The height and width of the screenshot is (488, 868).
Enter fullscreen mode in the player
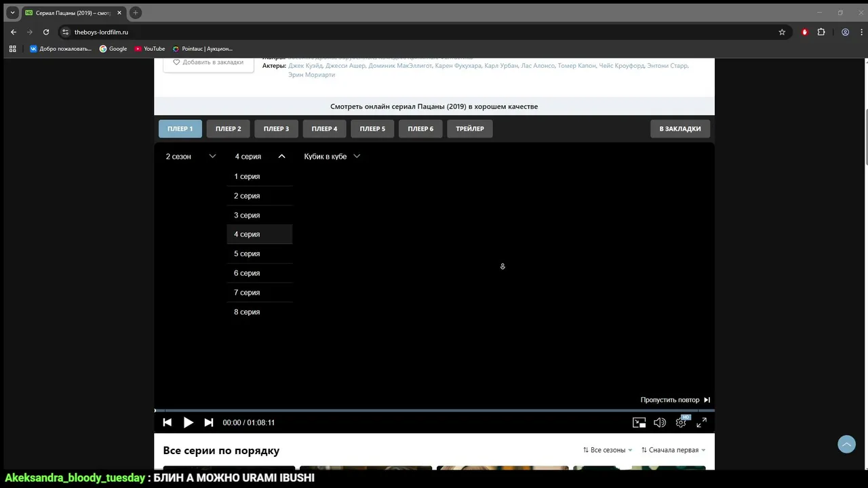(702, 422)
